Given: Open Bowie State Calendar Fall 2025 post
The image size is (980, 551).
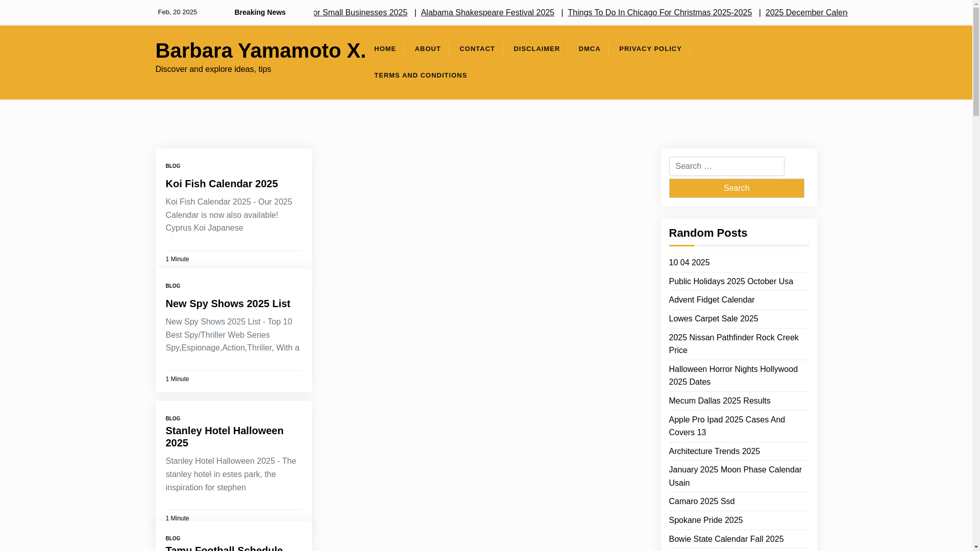Looking at the screenshot, I should [726, 539].
